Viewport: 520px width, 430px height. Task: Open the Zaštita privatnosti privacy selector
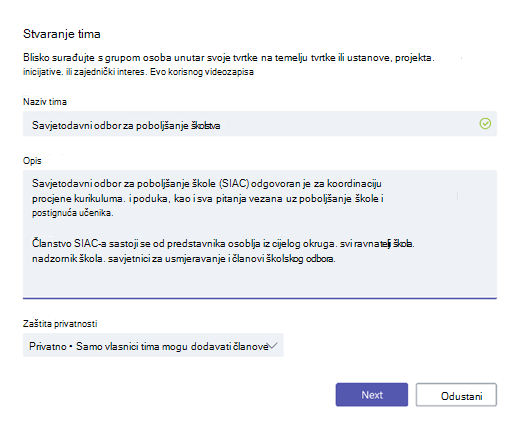(x=153, y=345)
